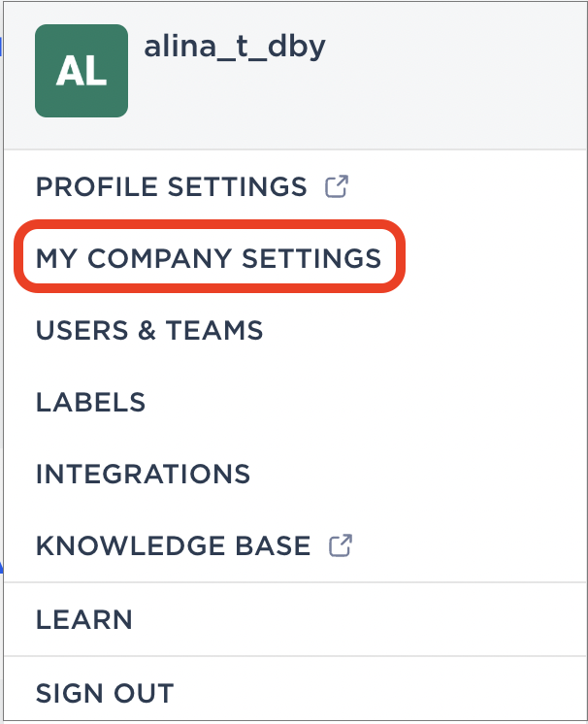The width and height of the screenshot is (588, 724).
Task: Click the word KNOWLEDGE in the menu
Action: (131, 545)
